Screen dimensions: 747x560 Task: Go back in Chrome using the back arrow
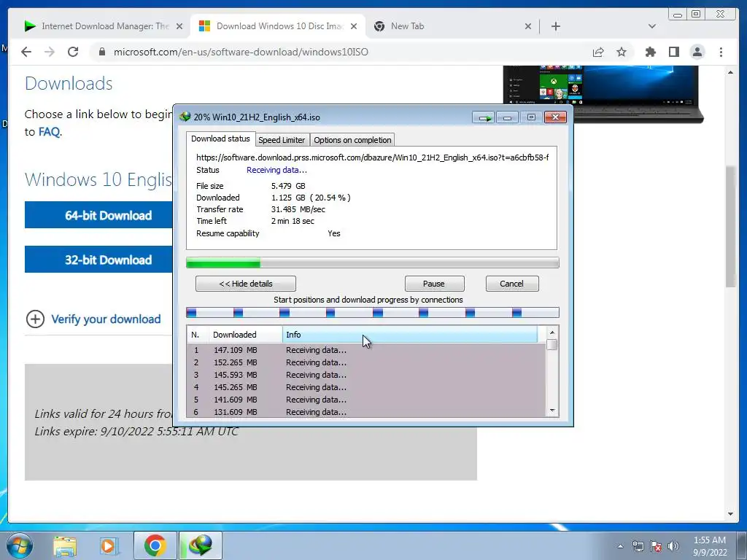point(26,52)
